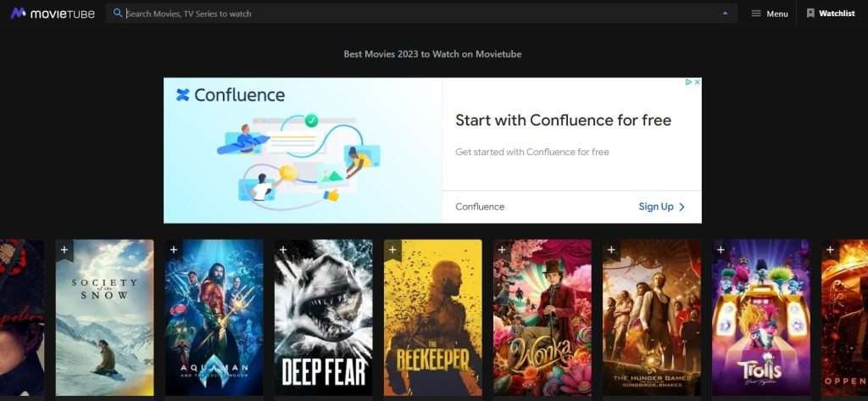Toggle watchlist plus on Aquaman poster
Viewport: 868px width, 401px height.
[174, 250]
